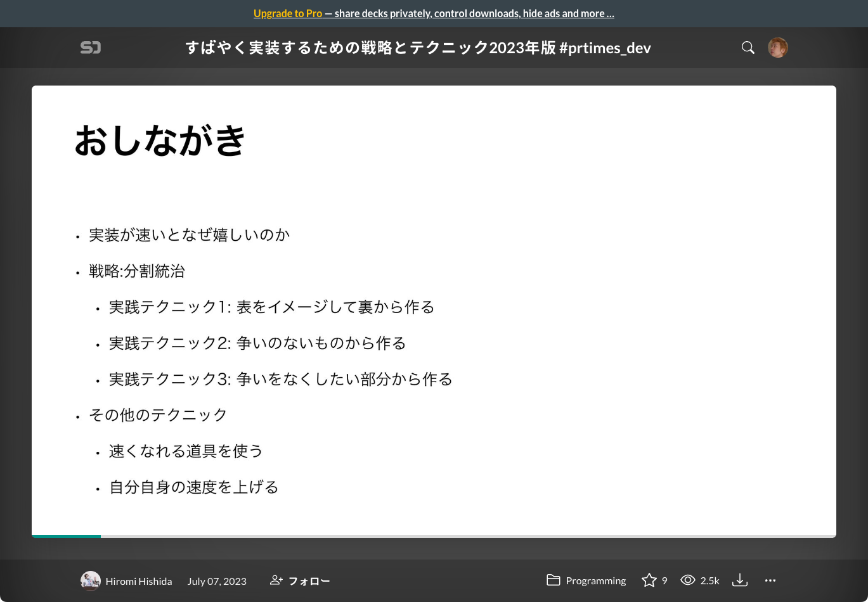Open the ellipsis more-options menu
Image resolution: width=868 pixels, height=602 pixels.
[x=770, y=580]
